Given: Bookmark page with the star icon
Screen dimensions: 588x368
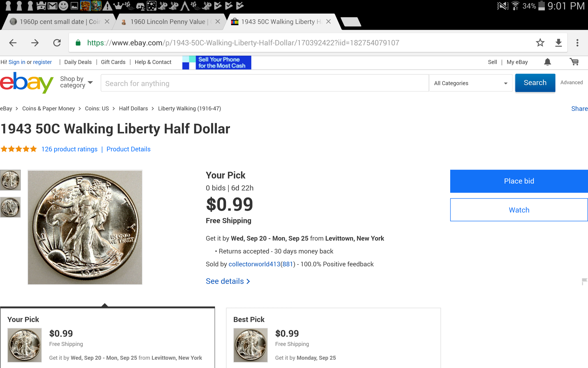Looking at the screenshot, I should click(540, 43).
